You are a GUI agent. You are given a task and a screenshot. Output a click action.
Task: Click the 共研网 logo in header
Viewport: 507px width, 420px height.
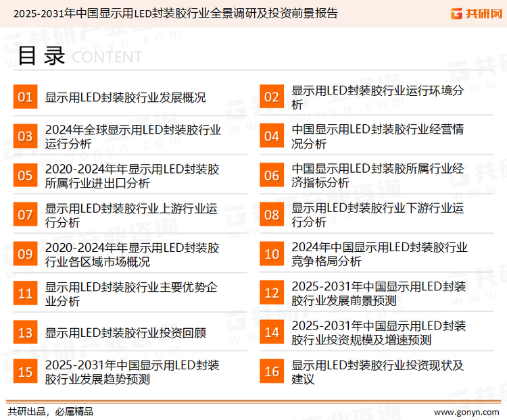[x=477, y=14]
